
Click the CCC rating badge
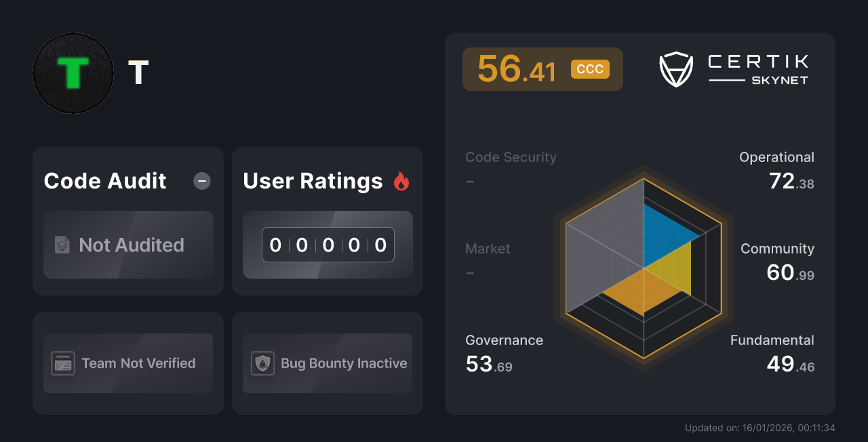tap(589, 68)
